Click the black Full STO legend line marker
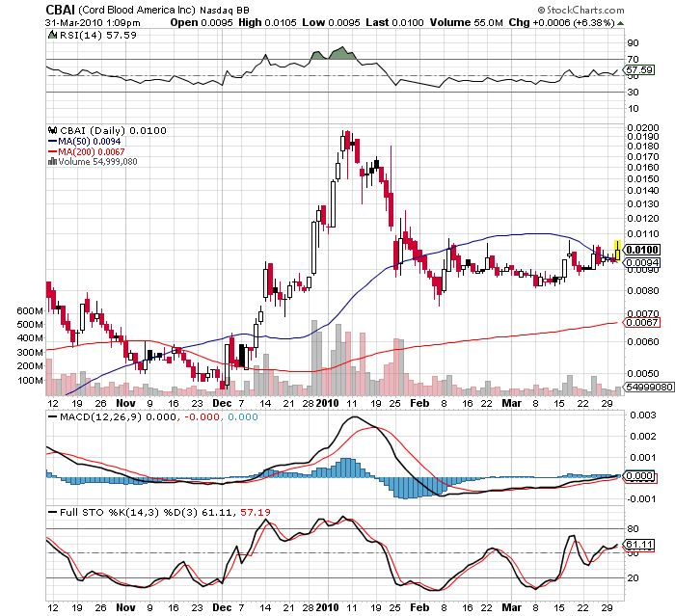The width and height of the screenshot is (675, 616). tap(52, 512)
